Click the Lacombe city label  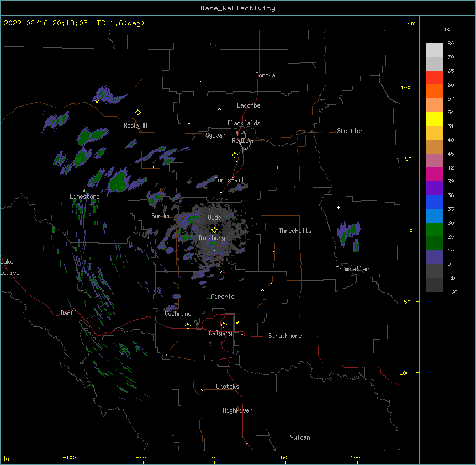pyautogui.click(x=248, y=105)
